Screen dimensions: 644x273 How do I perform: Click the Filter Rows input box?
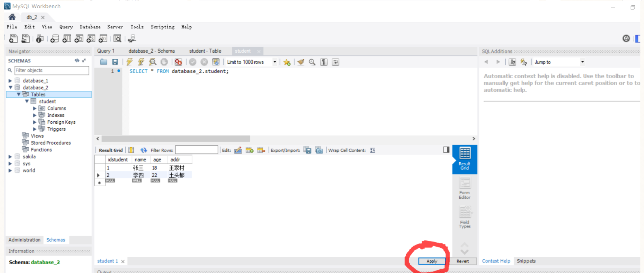coord(196,150)
